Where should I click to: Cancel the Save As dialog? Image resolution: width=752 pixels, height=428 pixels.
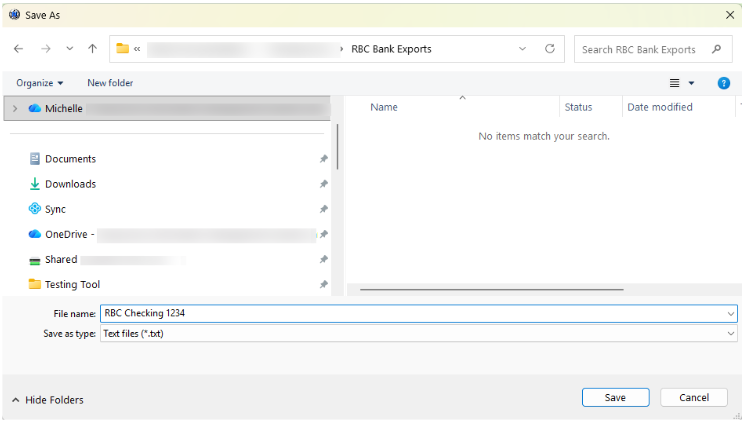click(694, 398)
